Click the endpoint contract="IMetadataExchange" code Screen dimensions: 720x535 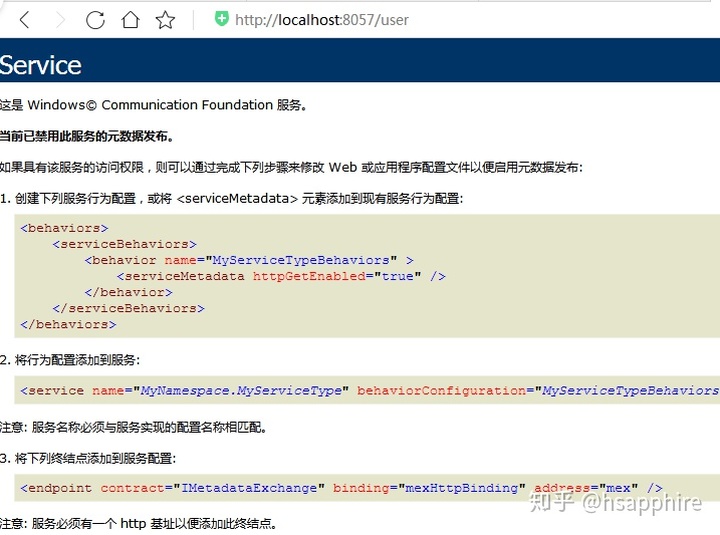173,488
